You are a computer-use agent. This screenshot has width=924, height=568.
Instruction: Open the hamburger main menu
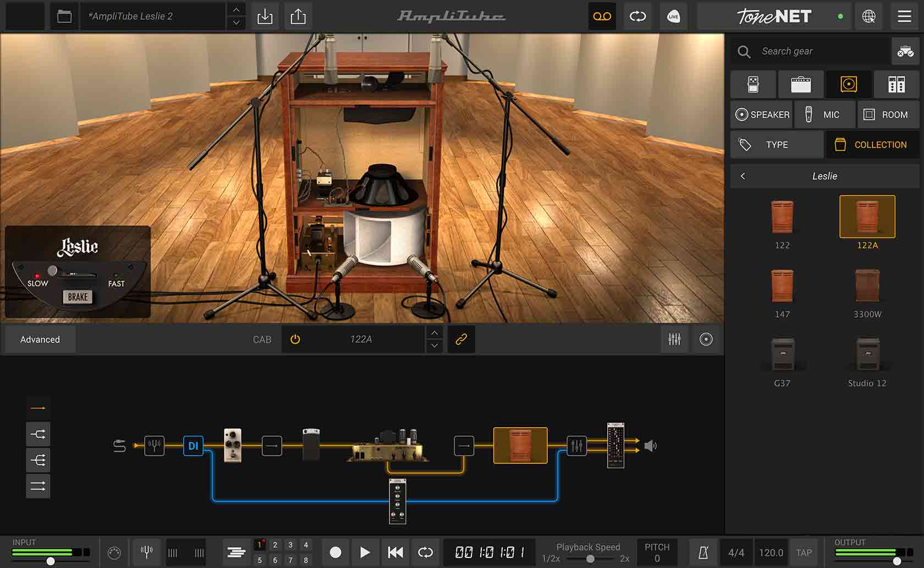[x=905, y=17]
